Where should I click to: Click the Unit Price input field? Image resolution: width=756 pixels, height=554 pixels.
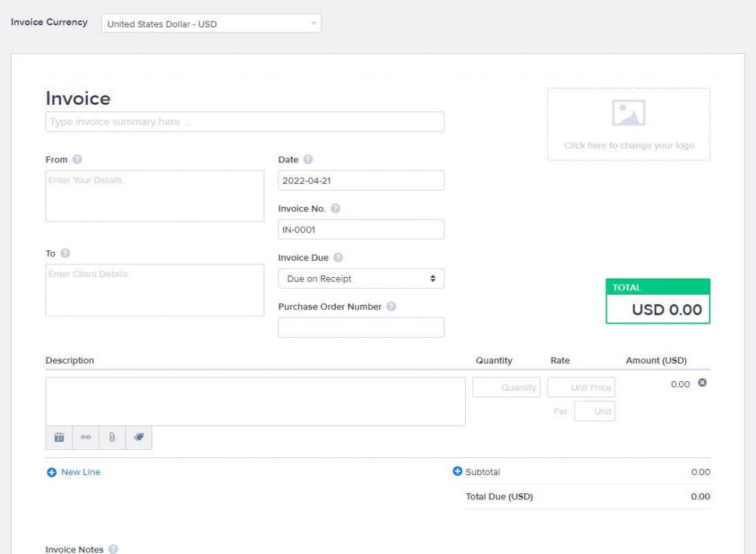[581, 388]
